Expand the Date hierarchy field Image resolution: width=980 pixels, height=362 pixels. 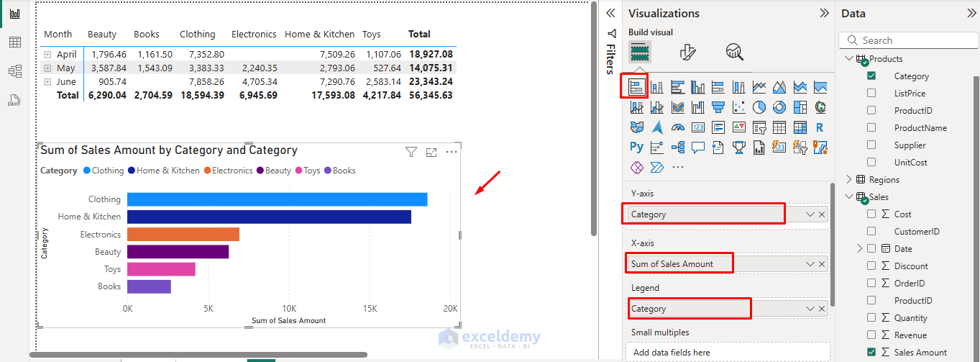[x=860, y=248]
